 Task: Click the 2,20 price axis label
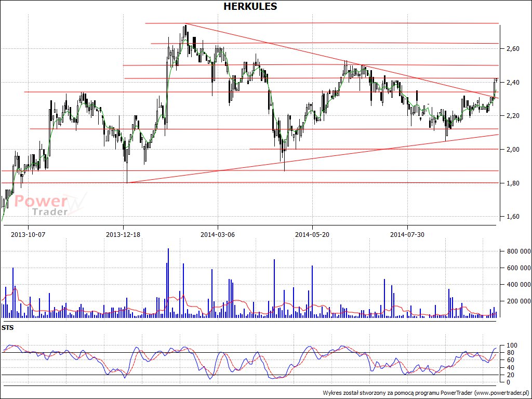(512, 116)
